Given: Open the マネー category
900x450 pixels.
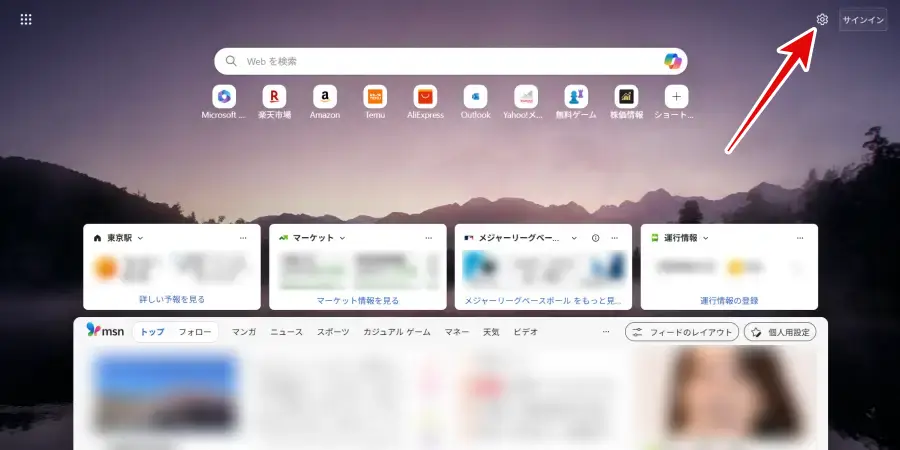Looking at the screenshot, I should coord(457,332).
